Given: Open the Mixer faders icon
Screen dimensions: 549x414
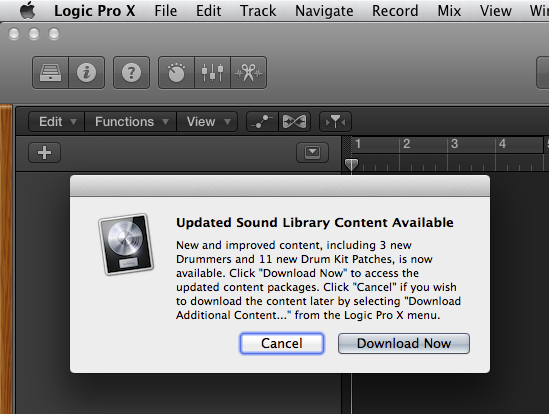Looking at the screenshot, I should coord(212,73).
